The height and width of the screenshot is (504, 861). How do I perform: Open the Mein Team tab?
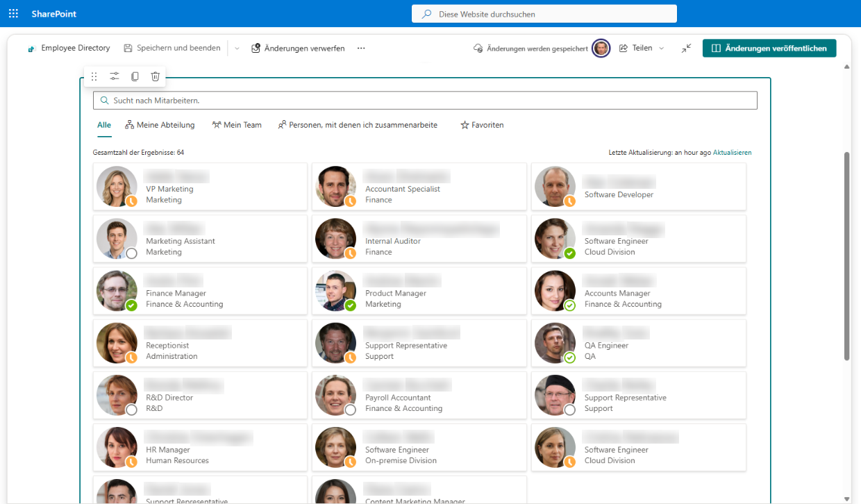[237, 125]
